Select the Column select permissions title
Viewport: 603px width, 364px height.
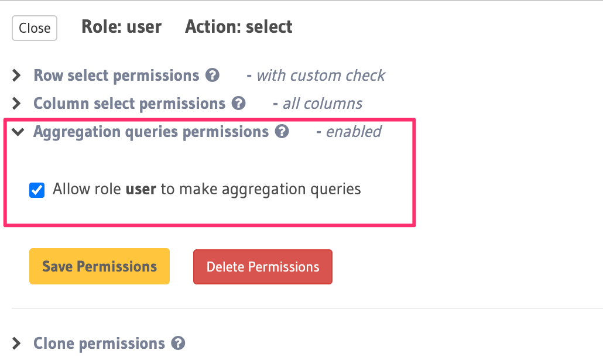tap(129, 104)
